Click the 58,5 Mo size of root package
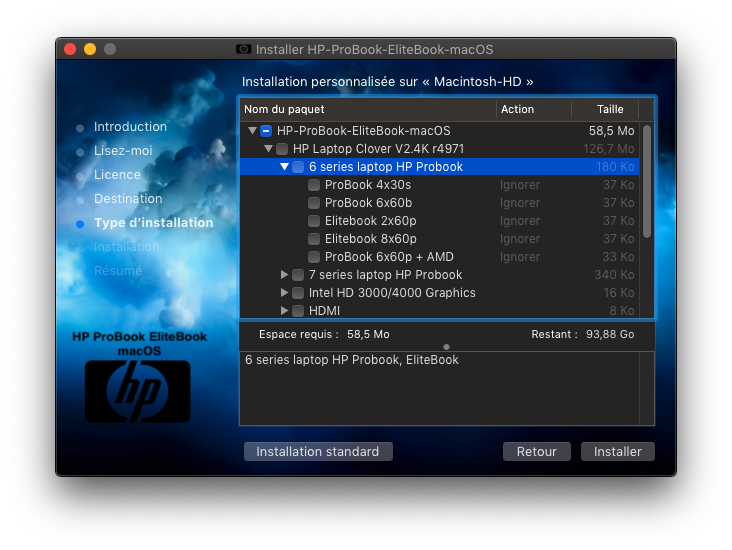This screenshot has height=550, width=732. pos(611,131)
